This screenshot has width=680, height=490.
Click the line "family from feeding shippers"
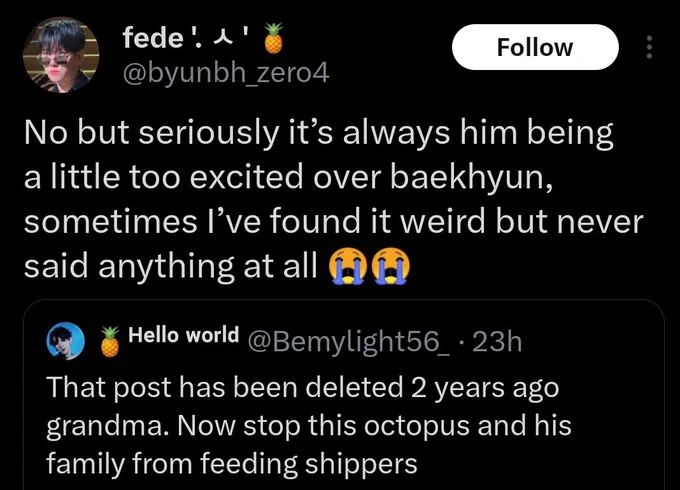click(x=232, y=464)
